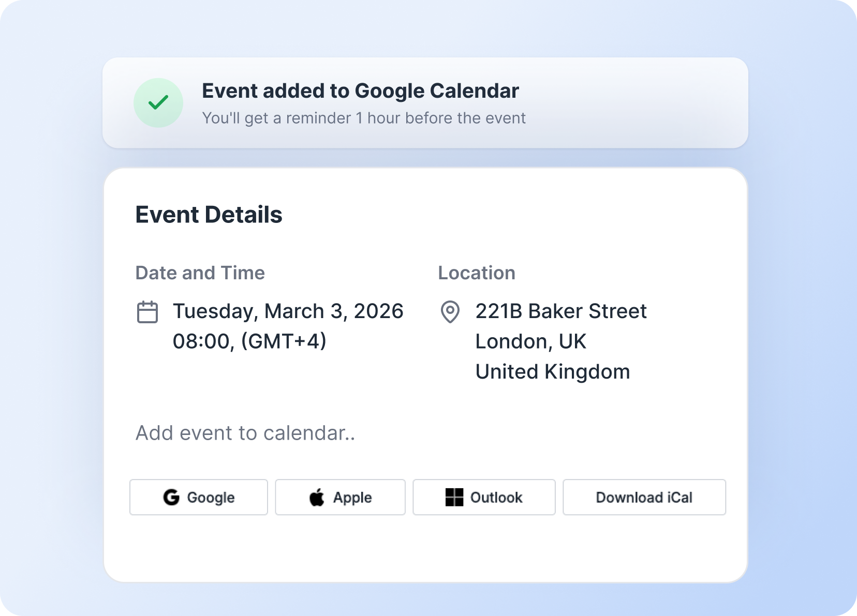Screen dimensions: 857x616
Task: Add event using the Google button
Action: coord(199,497)
